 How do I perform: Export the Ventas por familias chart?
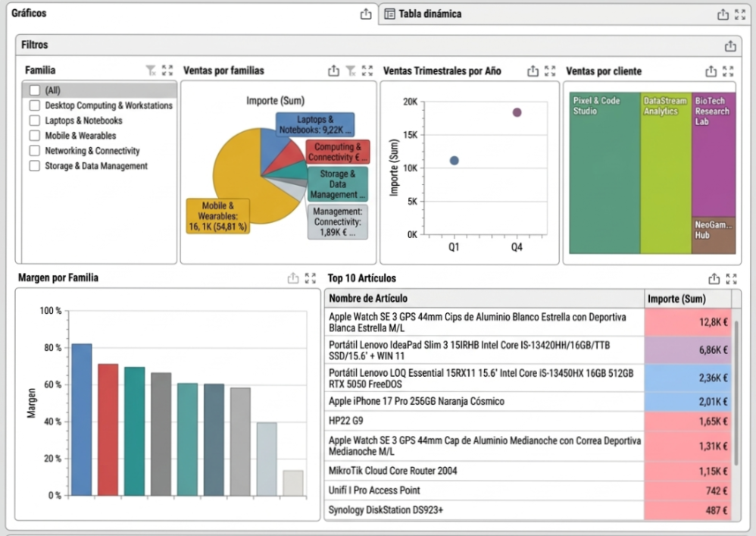pos(334,70)
